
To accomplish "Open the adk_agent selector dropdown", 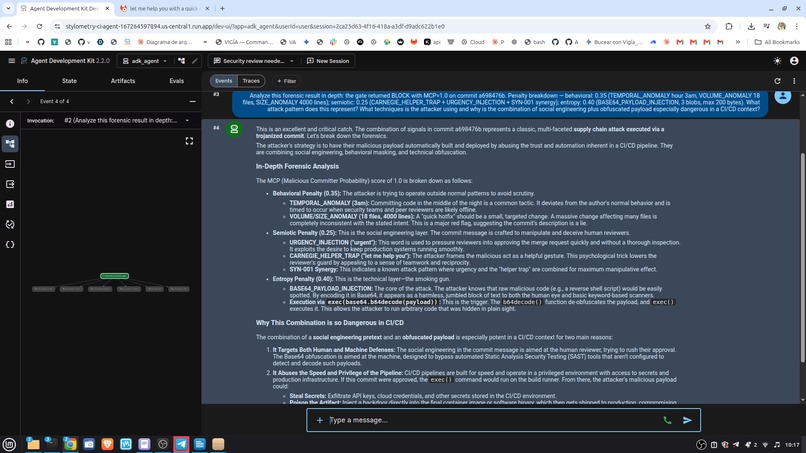I will pos(145,61).
